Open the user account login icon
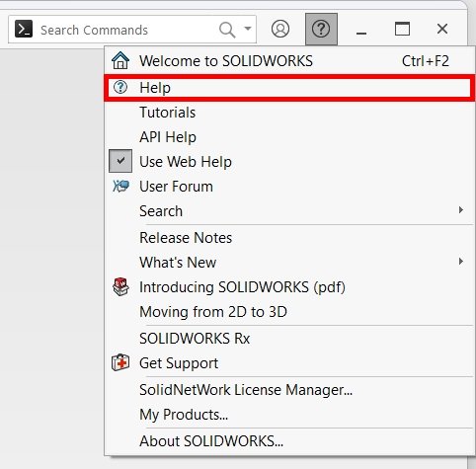The width and height of the screenshot is (476, 469). 280,29
